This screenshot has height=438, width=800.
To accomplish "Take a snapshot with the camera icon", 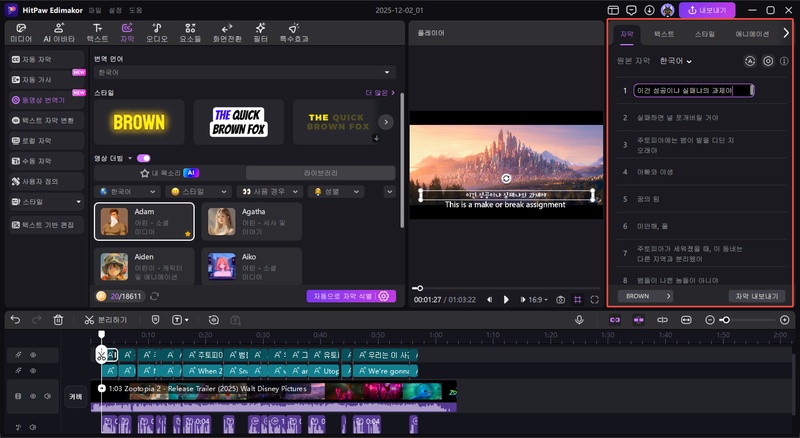I will [560, 299].
